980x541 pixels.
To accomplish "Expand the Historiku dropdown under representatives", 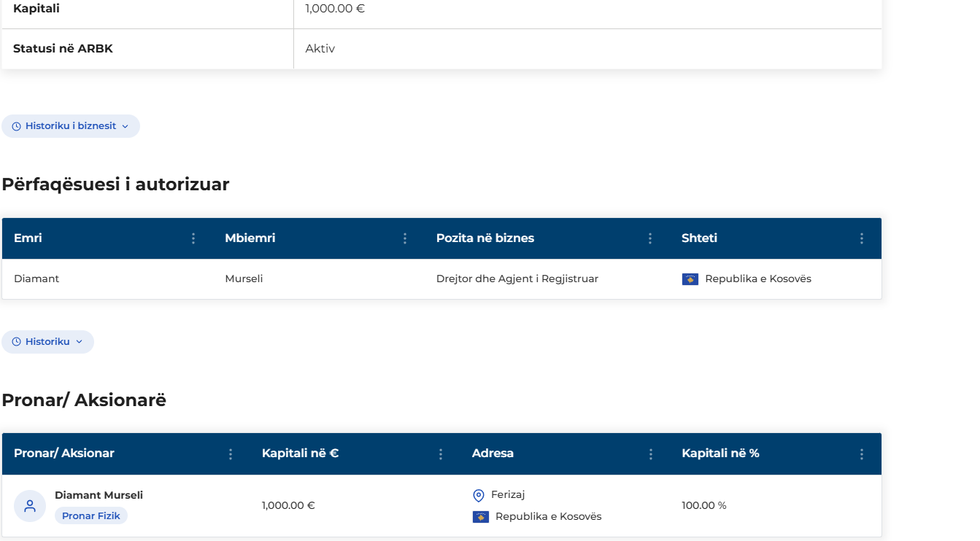I will [47, 342].
